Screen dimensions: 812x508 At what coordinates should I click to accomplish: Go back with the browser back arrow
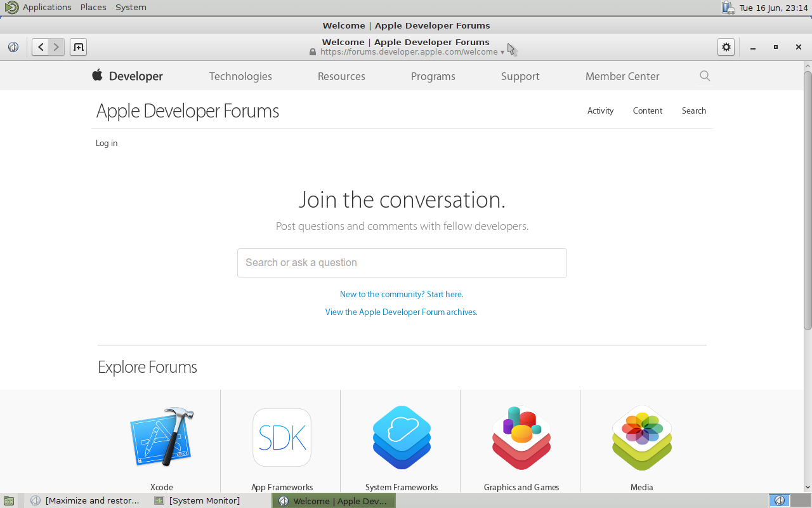coord(41,47)
